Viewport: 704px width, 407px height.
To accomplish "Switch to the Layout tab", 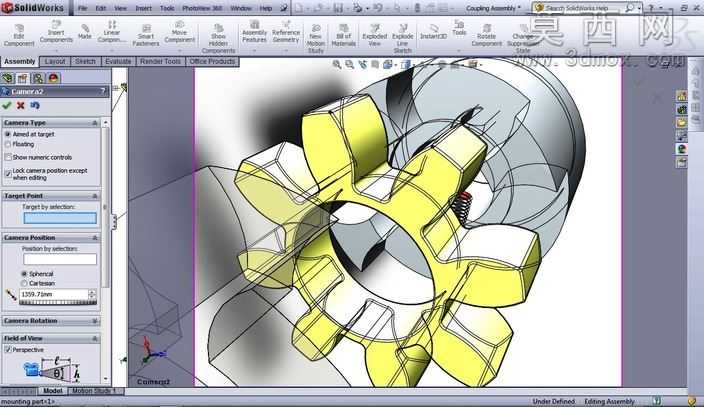I will point(55,62).
